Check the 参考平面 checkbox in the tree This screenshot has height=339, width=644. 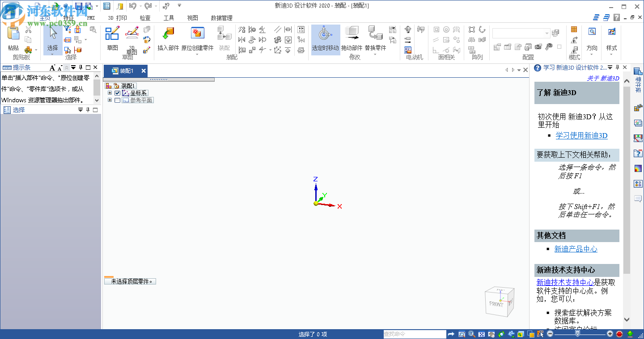pos(117,100)
